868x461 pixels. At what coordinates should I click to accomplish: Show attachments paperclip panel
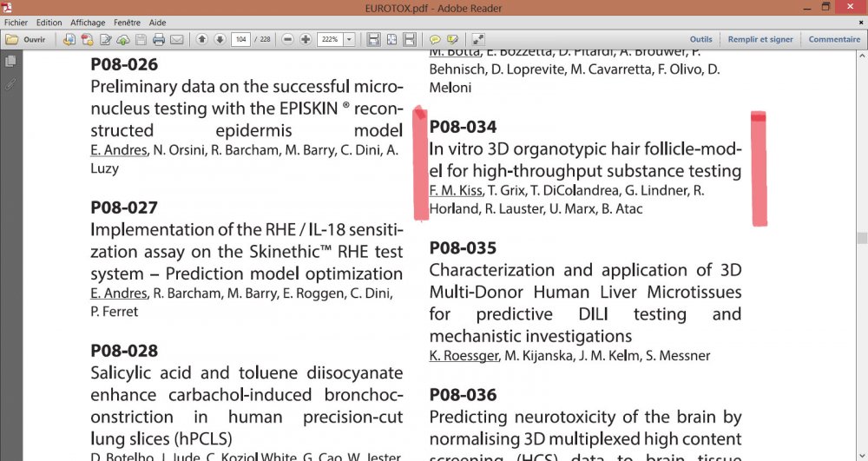[10, 84]
